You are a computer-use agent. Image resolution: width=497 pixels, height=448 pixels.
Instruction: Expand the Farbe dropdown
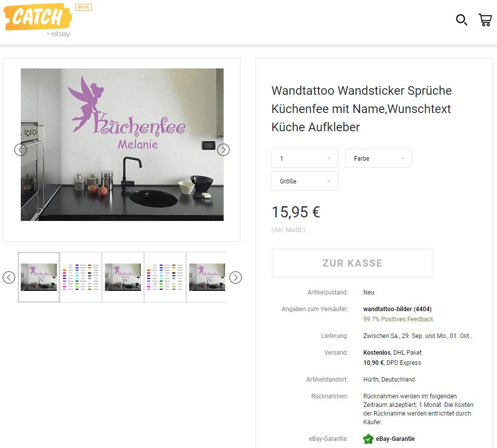point(379,158)
